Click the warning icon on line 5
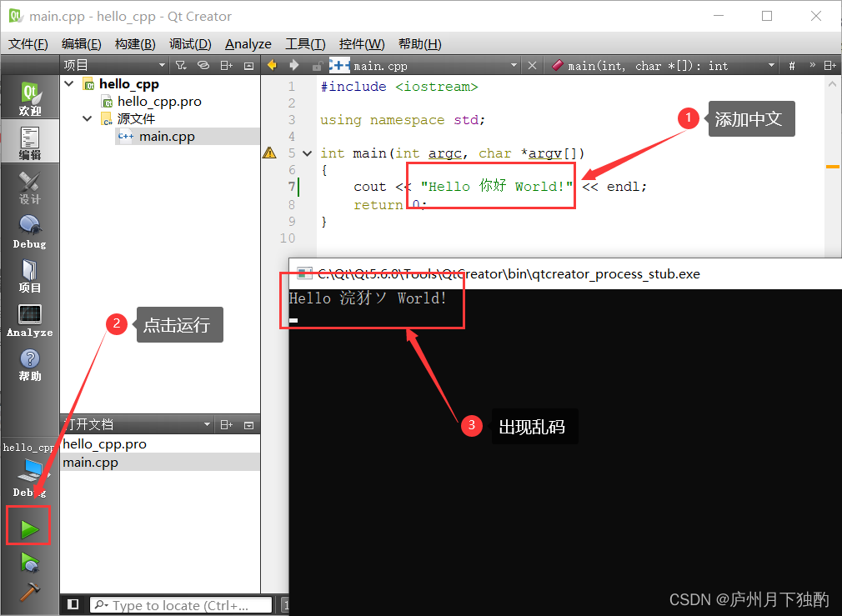 (269, 153)
